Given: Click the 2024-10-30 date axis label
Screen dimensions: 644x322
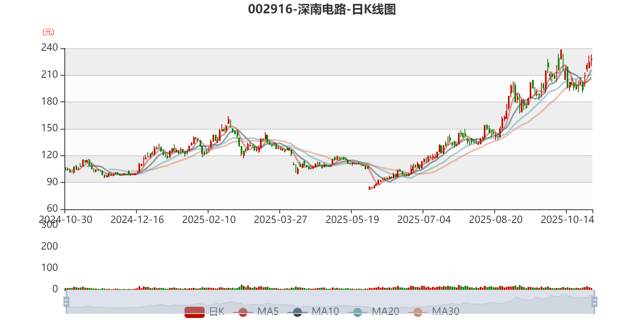Looking at the screenshot, I should (x=66, y=219).
